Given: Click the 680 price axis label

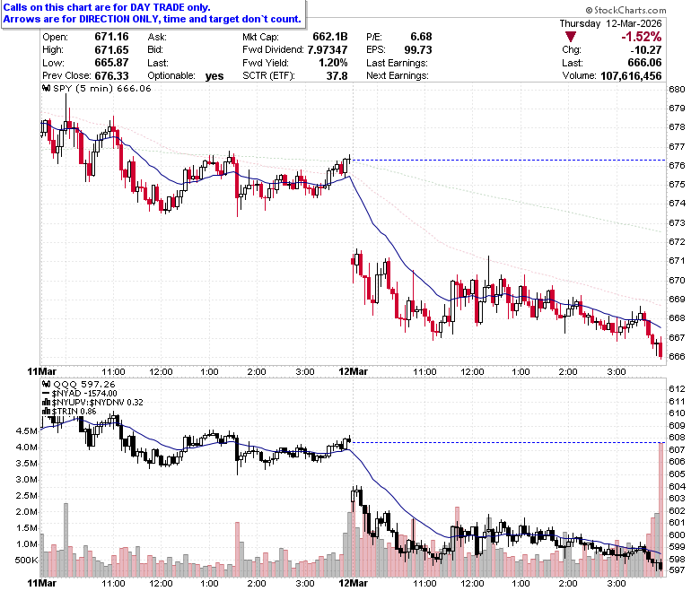Looking at the screenshot, I should pyautogui.click(x=677, y=89).
